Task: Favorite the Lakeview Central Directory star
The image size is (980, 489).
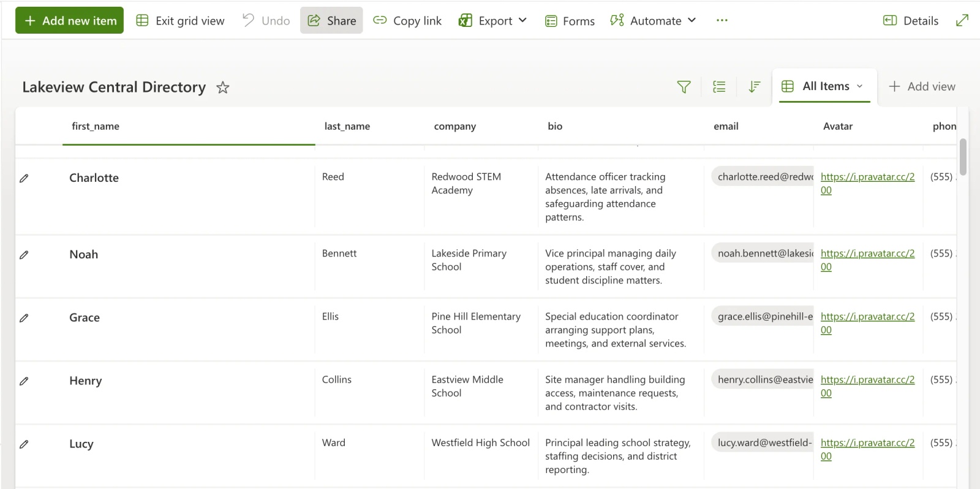Action: point(223,88)
